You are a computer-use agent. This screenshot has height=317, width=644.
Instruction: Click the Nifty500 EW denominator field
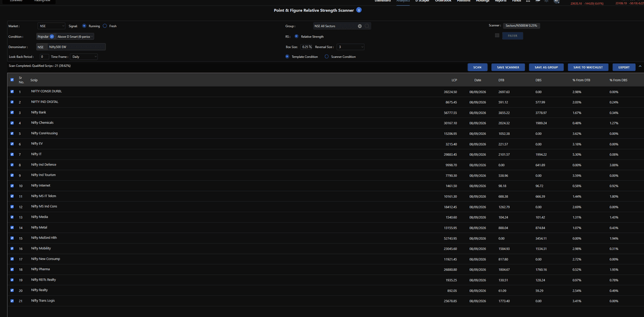[x=76, y=47]
